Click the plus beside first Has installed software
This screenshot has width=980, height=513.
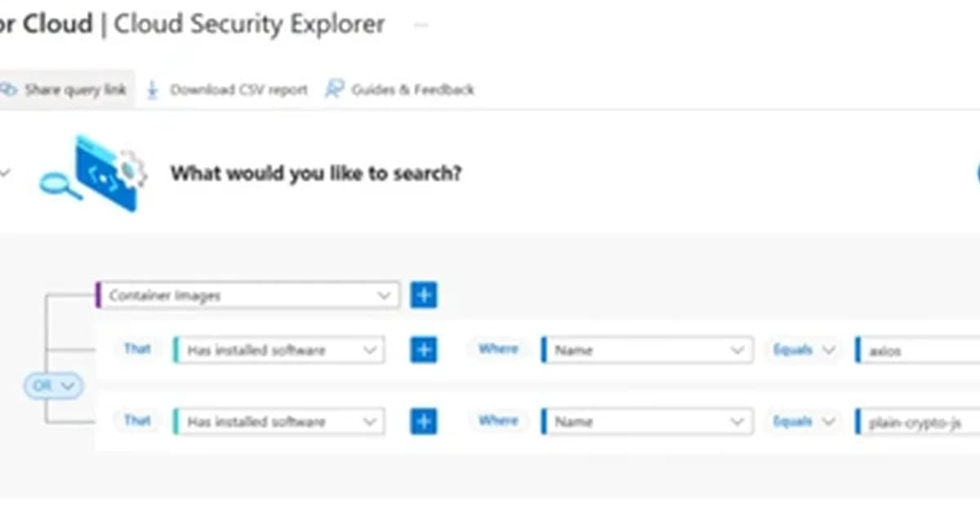click(x=423, y=350)
